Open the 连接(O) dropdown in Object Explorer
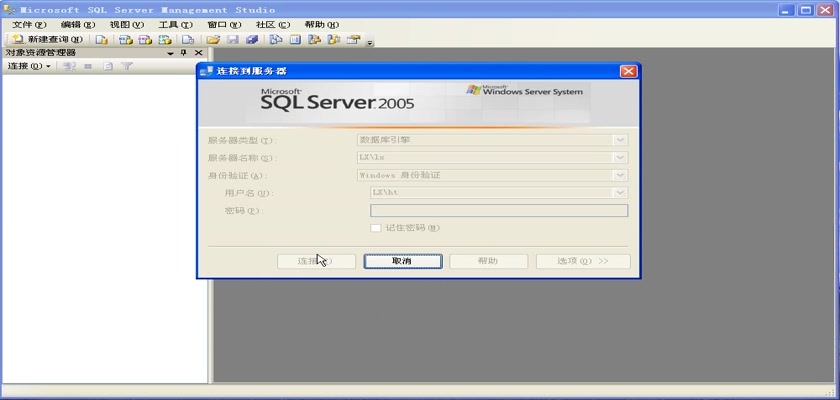This screenshot has width=840, height=400. click(x=29, y=66)
